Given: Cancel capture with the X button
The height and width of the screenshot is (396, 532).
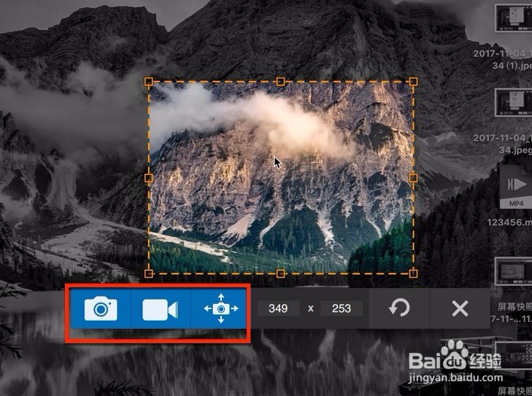Looking at the screenshot, I should tap(460, 309).
